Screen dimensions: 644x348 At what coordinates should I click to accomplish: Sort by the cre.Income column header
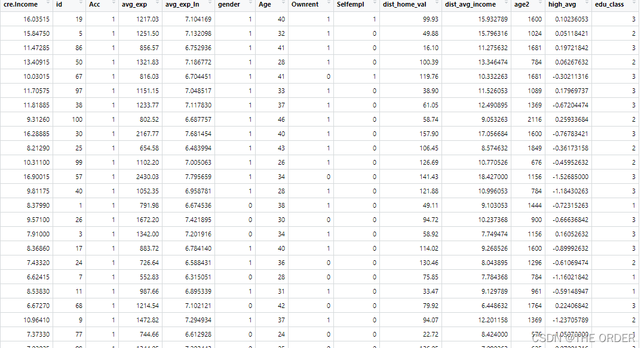tap(20, 5)
